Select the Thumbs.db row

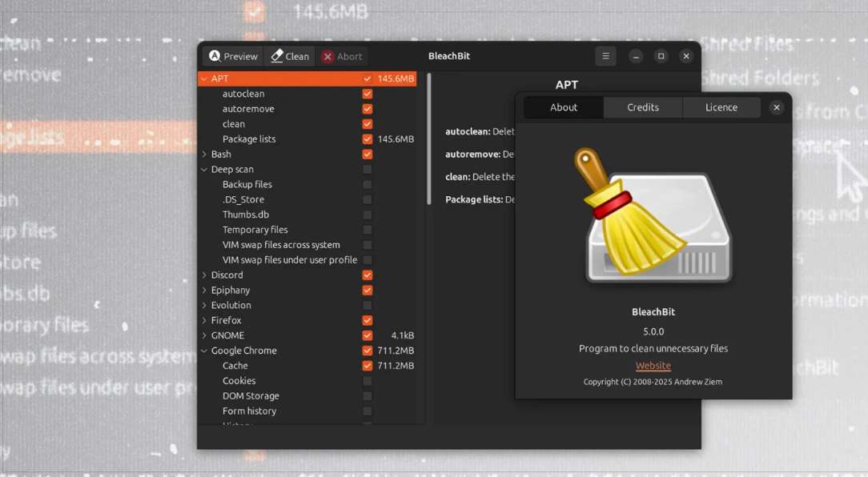[x=307, y=214]
